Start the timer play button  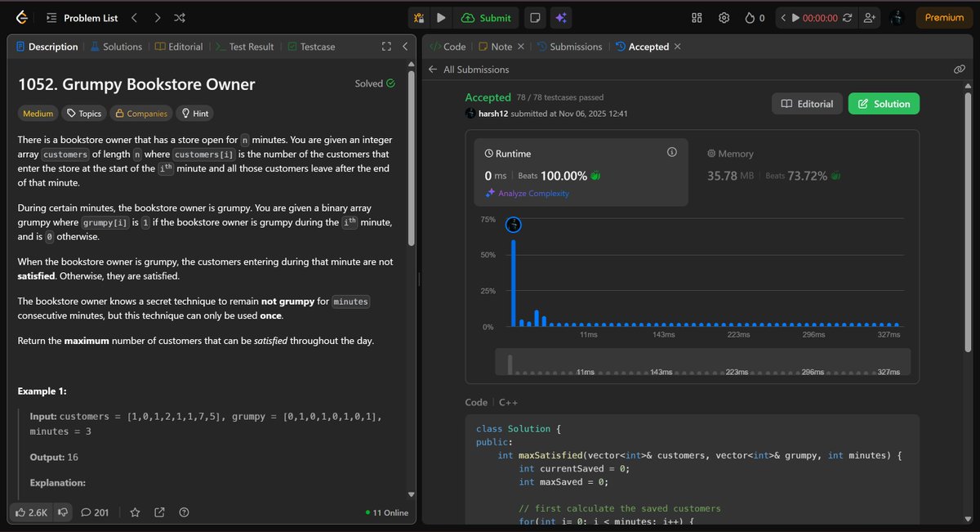[x=795, y=17]
